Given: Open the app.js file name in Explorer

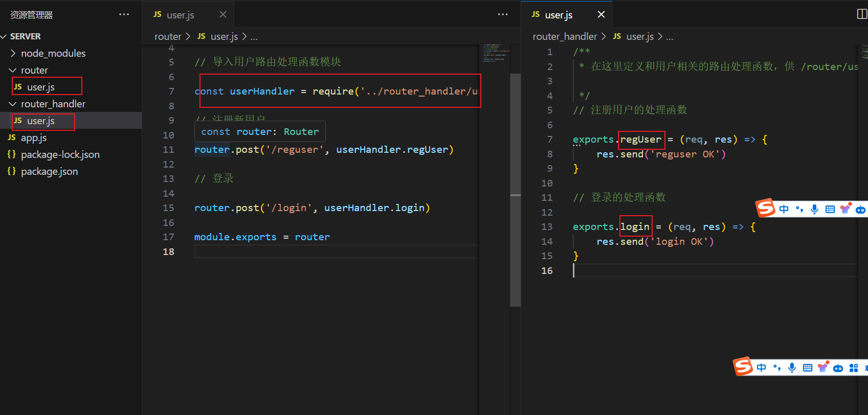Looking at the screenshot, I should [x=34, y=137].
